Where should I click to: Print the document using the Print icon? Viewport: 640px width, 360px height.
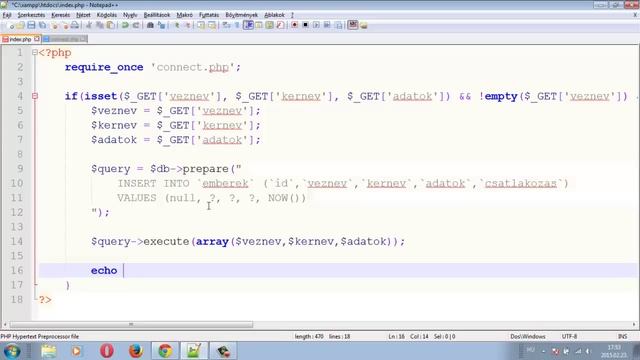tap(75, 25)
